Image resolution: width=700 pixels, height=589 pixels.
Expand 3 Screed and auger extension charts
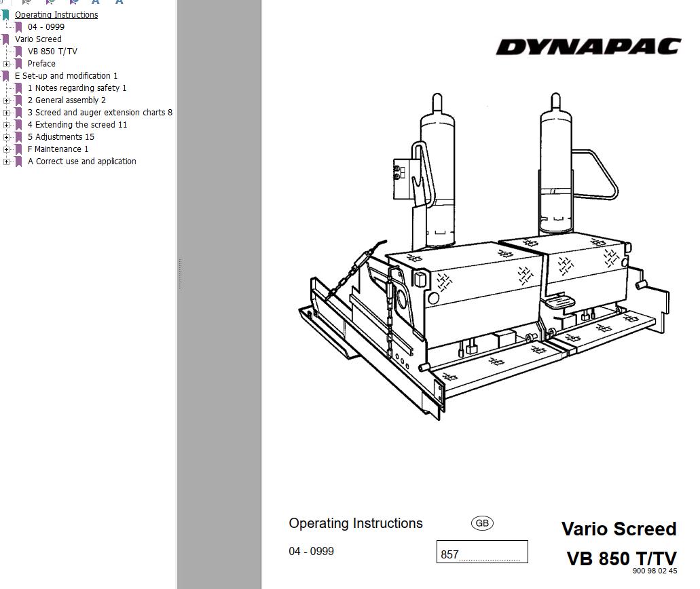(x=6, y=113)
